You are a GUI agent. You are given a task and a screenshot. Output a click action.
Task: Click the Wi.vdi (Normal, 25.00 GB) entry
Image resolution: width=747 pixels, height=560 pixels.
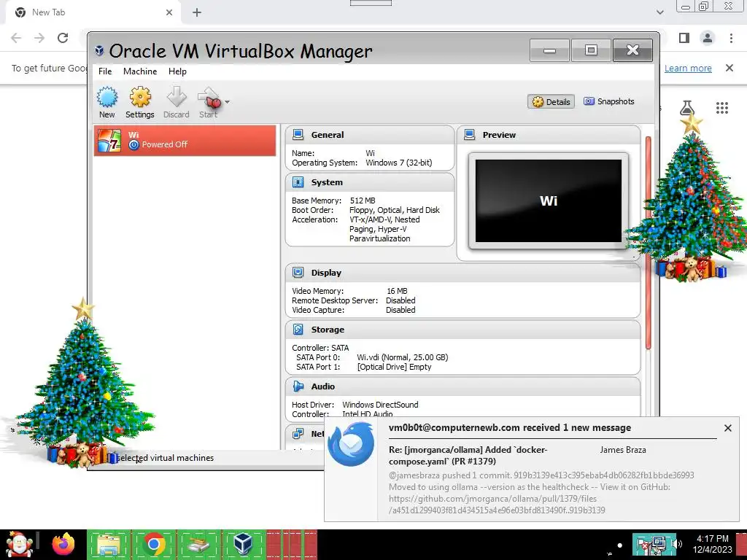point(402,357)
